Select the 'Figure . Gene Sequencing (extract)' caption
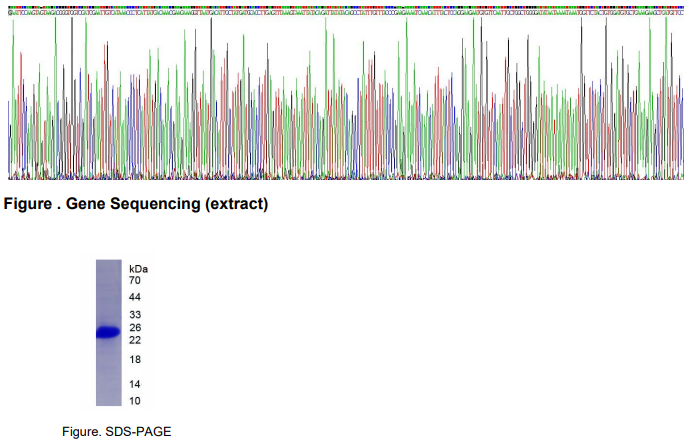 click(x=137, y=205)
